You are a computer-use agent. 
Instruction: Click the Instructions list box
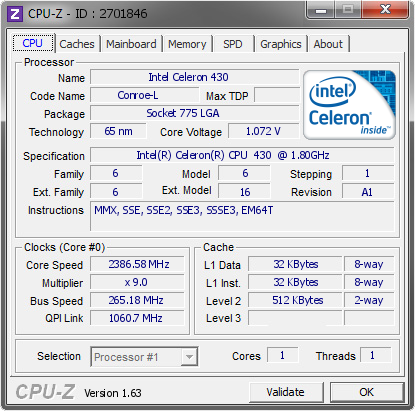(242, 216)
